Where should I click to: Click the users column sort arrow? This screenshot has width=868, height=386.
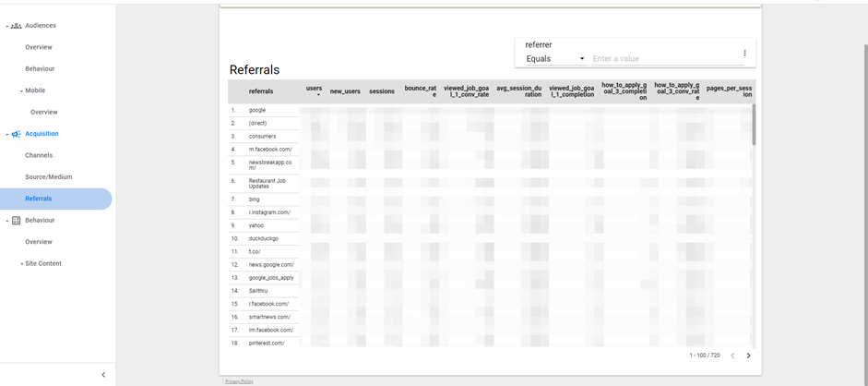pyautogui.click(x=318, y=95)
